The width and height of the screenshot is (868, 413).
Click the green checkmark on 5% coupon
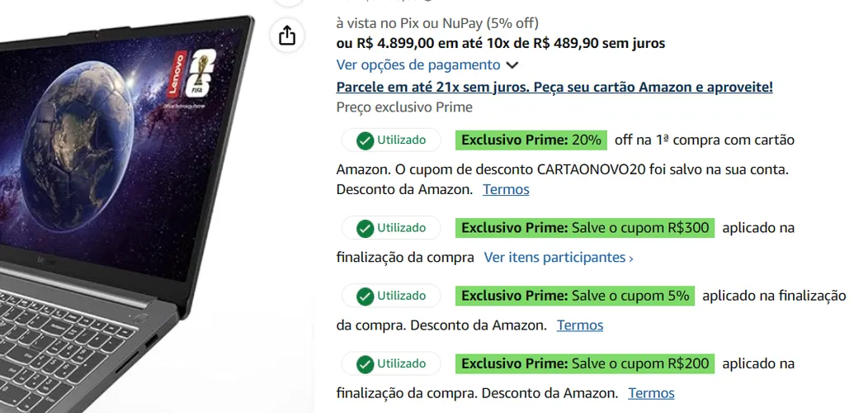point(365,297)
